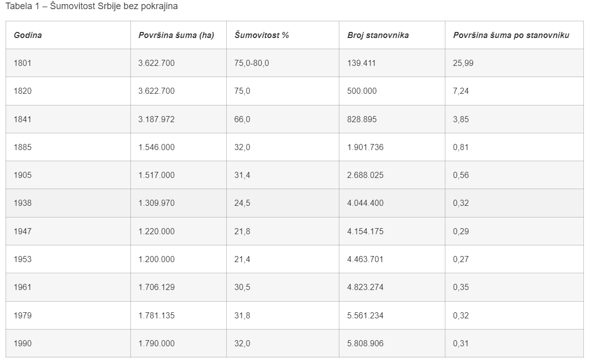Click the population value 5.561.234
The image size is (592, 364).
tap(365, 316)
